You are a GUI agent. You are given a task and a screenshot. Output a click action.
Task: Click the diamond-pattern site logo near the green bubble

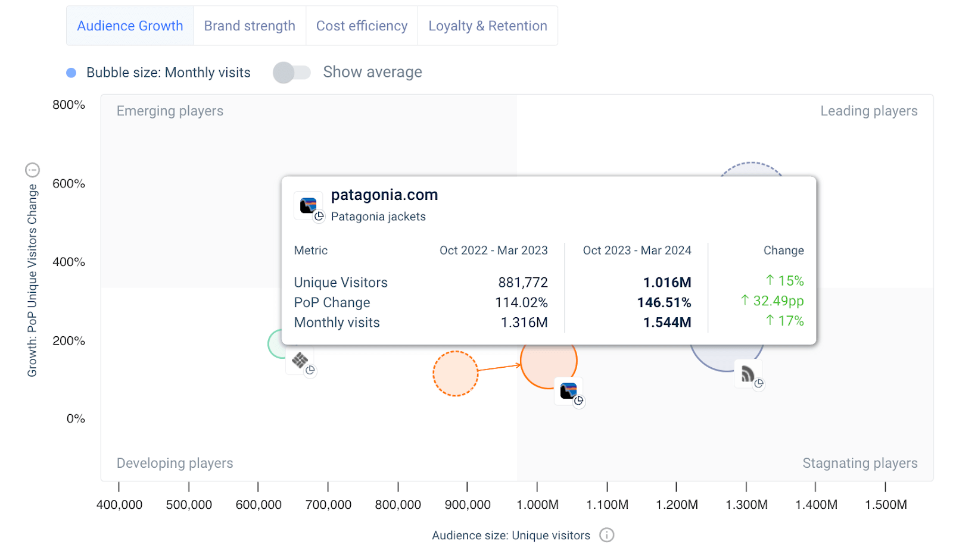point(300,360)
